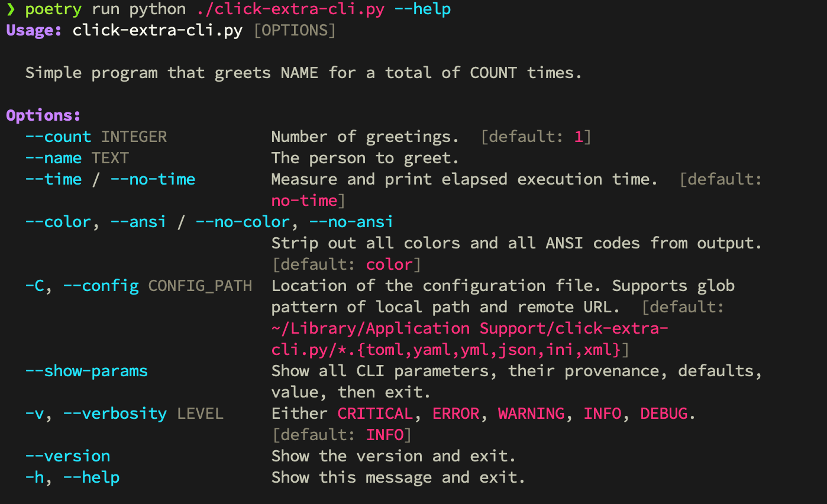Click "Measure and print elapsed execution time."
This screenshot has width=827, height=504.
pos(465,179)
